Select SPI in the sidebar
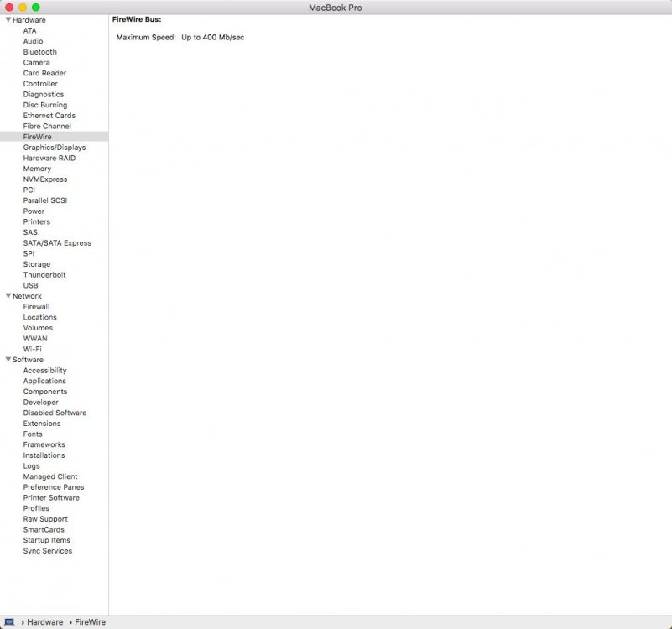Image resolution: width=672 pixels, height=629 pixels. (x=29, y=253)
